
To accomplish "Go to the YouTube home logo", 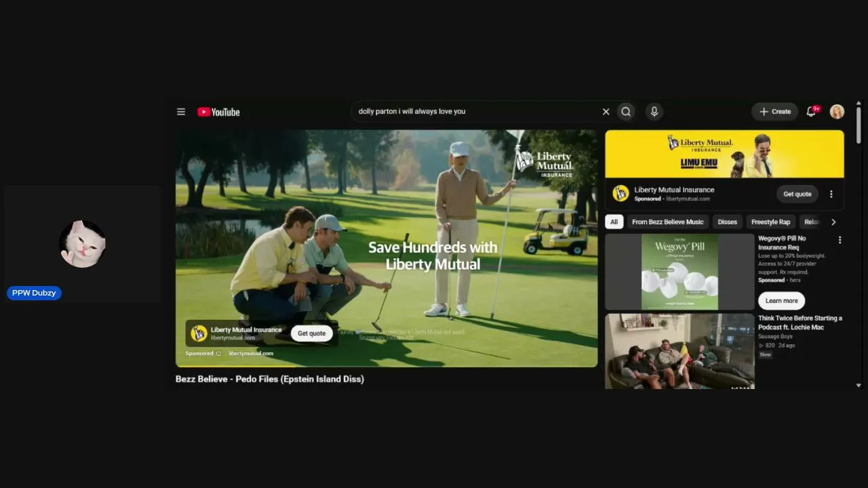I will click(218, 112).
